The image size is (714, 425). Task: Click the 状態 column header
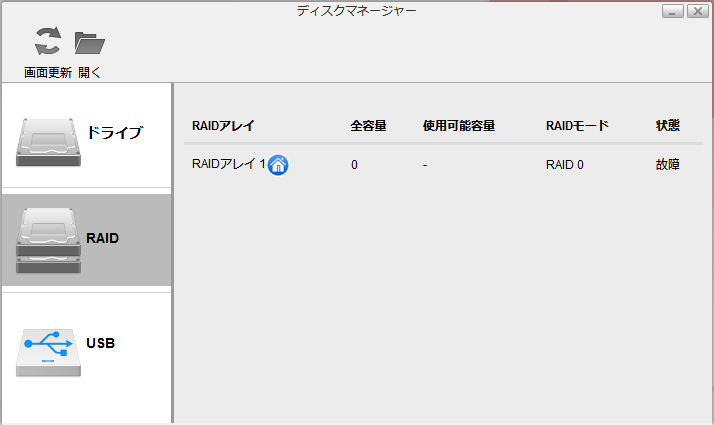pyautogui.click(x=668, y=126)
